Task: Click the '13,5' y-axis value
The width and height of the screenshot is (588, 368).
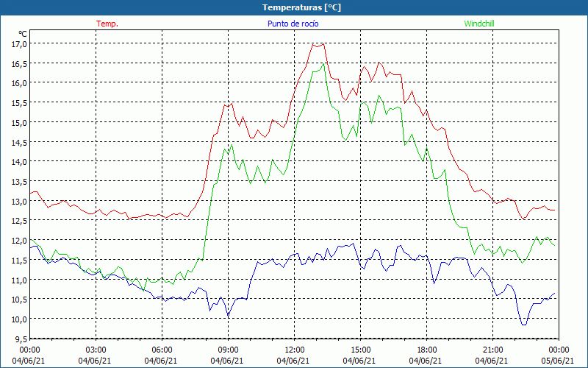Action: click(x=20, y=181)
